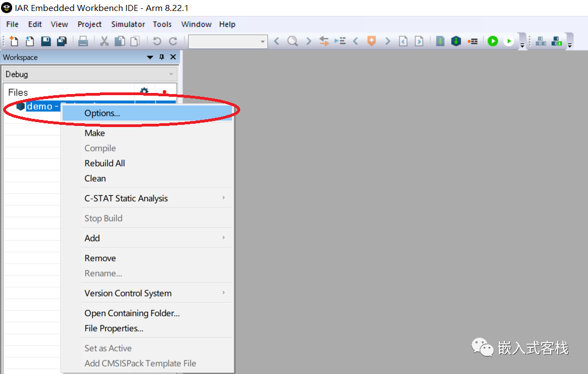The width and height of the screenshot is (588, 374).
Task: Click the gear column header in Files list
Action: (144, 91)
